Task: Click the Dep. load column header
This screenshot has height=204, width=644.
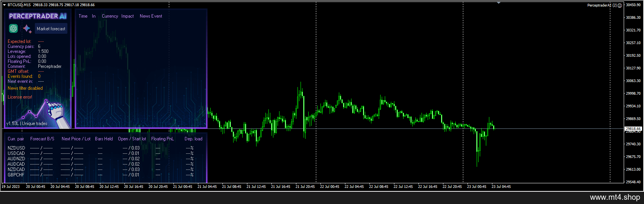Action: 193,139
